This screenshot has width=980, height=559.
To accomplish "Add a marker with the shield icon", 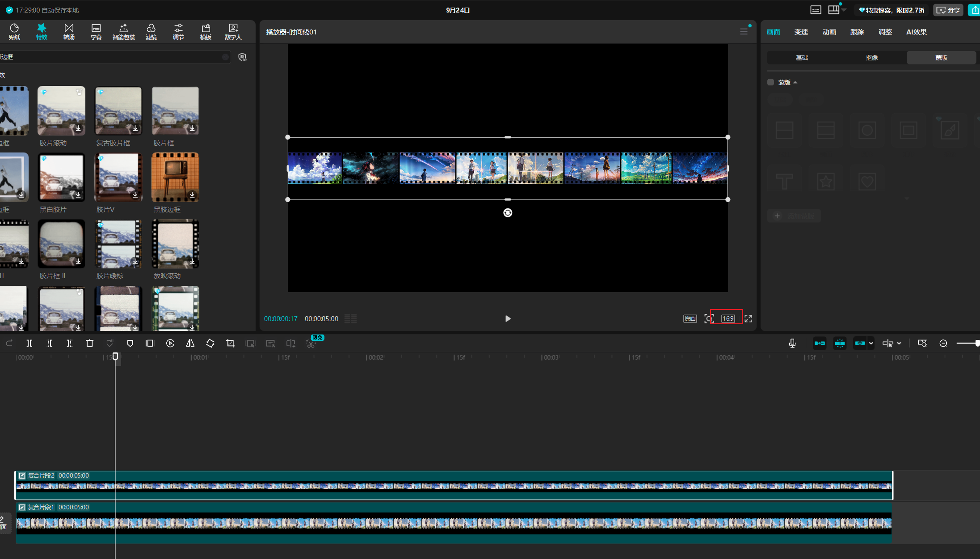I will [x=130, y=343].
